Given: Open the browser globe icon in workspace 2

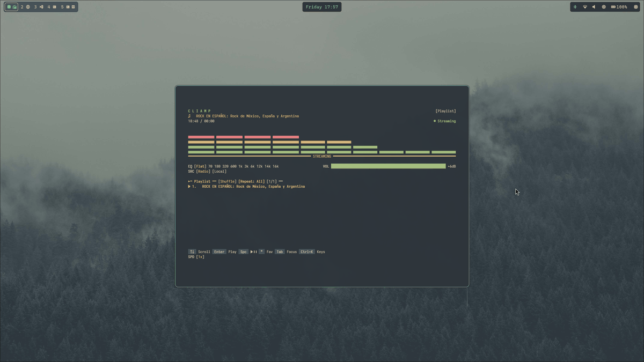Looking at the screenshot, I should tap(28, 7).
